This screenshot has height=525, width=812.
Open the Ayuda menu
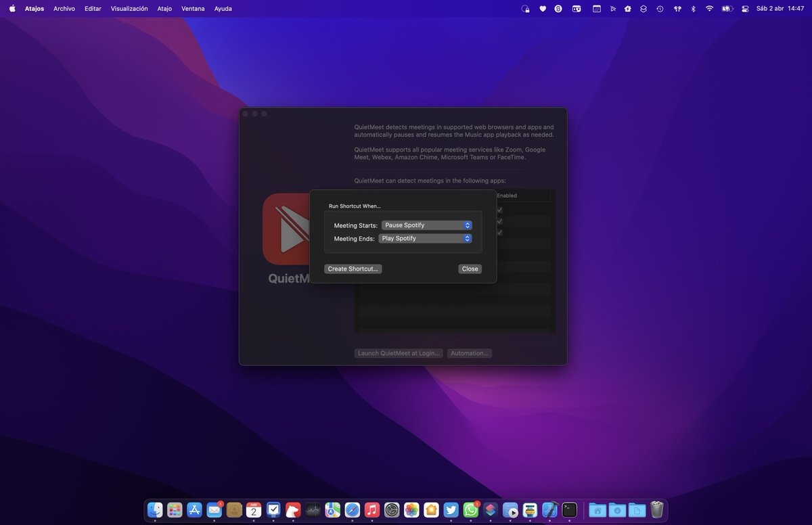point(223,9)
